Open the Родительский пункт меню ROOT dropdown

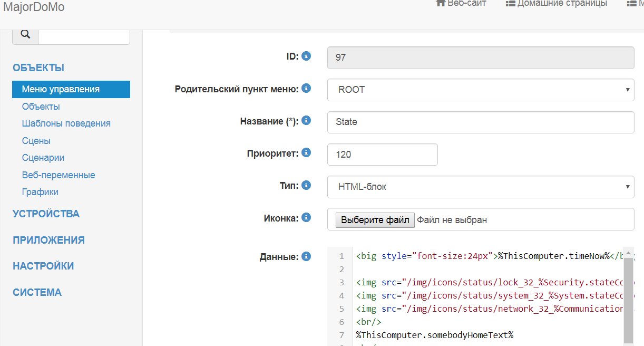tap(480, 90)
